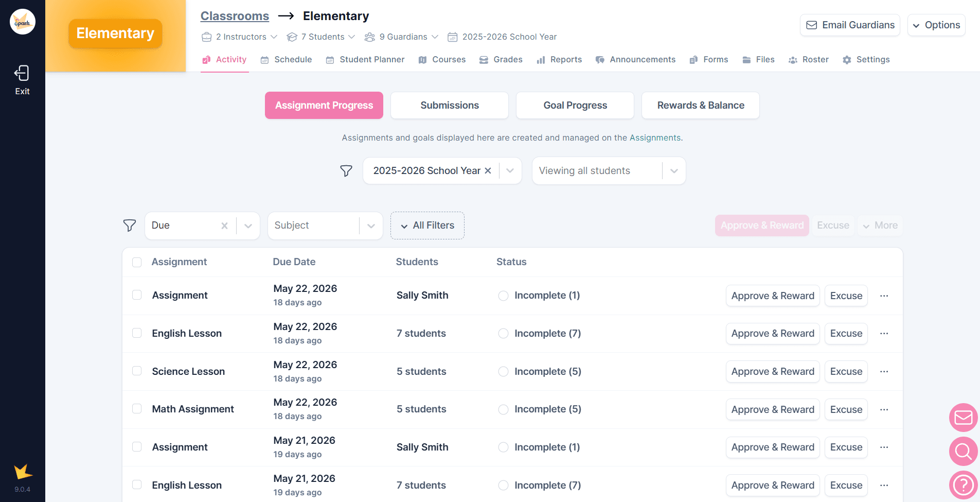Check the Science Lesson row checkbox
Image resolution: width=980 pixels, height=502 pixels.
(137, 371)
